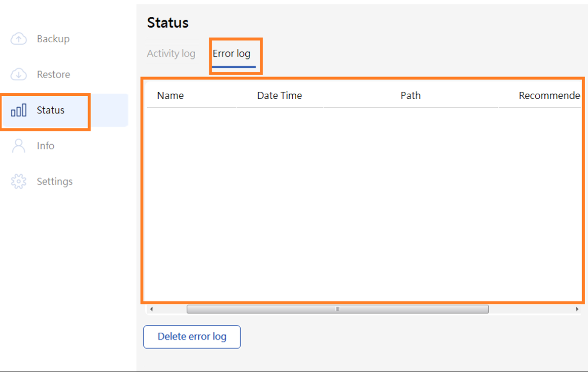This screenshot has height=372, width=588.
Task: Open the Info page
Action: point(46,146)
